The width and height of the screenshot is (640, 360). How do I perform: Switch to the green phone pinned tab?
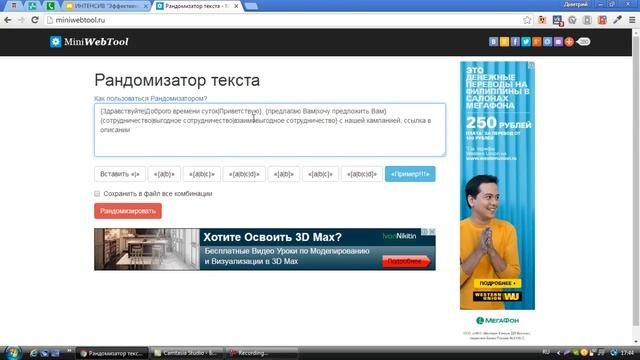coord(50,6)
